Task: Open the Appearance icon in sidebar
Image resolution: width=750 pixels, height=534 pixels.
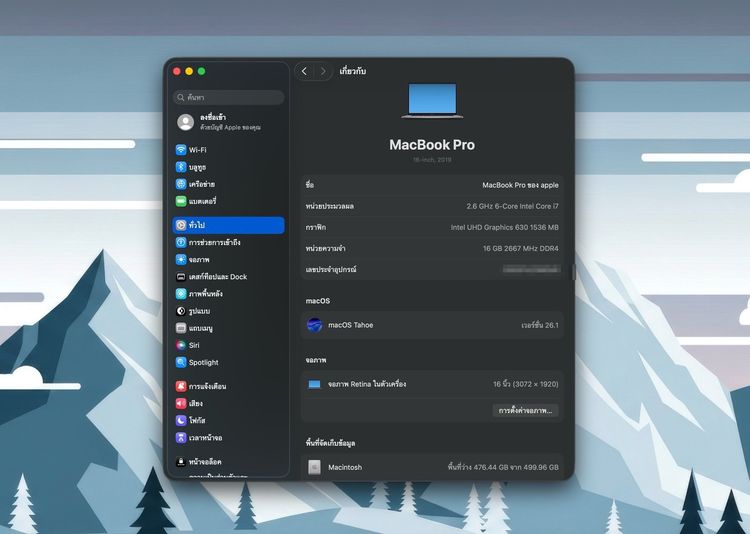Action: pos(181,311)
